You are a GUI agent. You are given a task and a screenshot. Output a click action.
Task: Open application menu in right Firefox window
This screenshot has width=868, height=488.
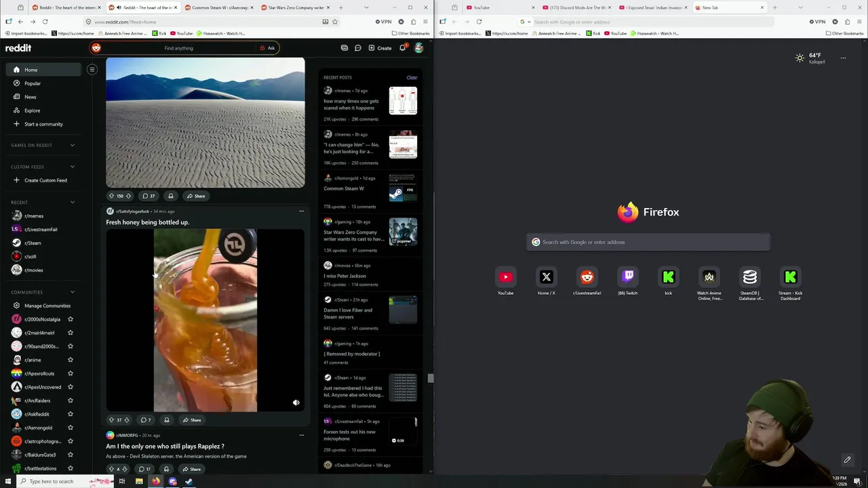[860, 22]
